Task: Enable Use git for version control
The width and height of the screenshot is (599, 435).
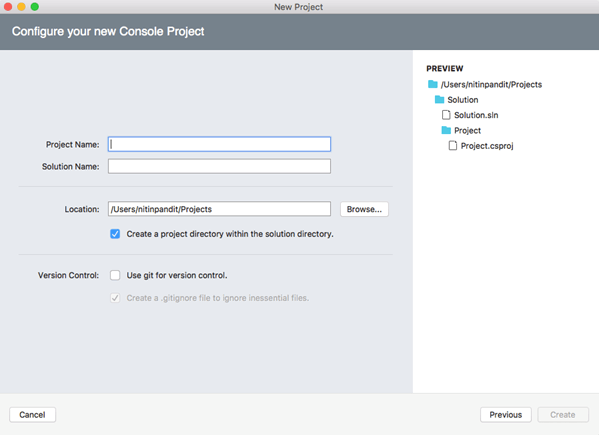Action: 115,275
